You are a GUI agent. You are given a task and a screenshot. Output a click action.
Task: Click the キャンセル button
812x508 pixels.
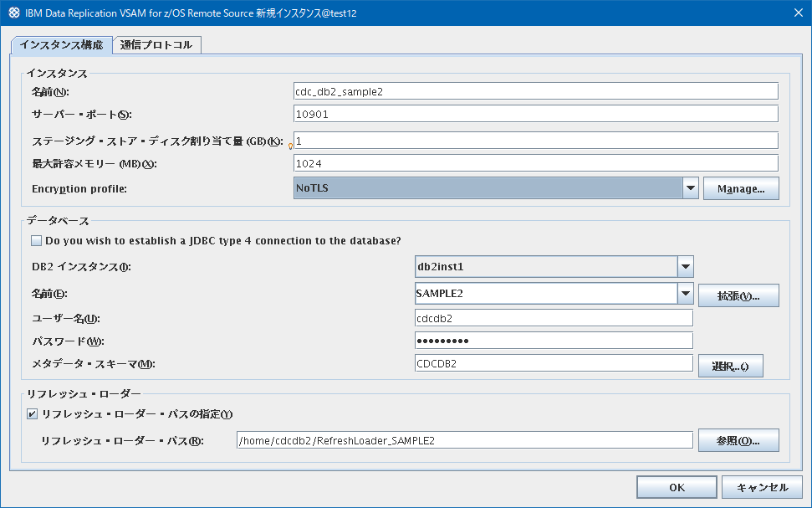[763, 487]
